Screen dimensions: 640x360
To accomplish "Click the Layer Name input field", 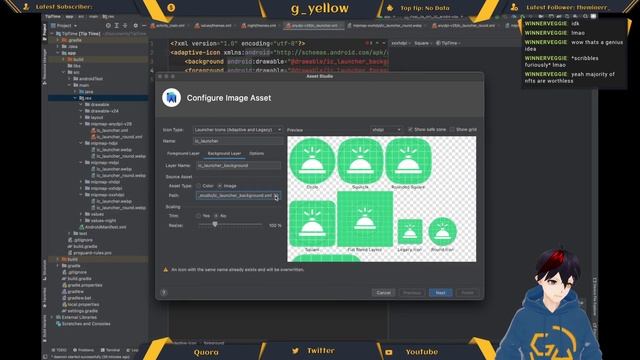I will tap(238, 166).
